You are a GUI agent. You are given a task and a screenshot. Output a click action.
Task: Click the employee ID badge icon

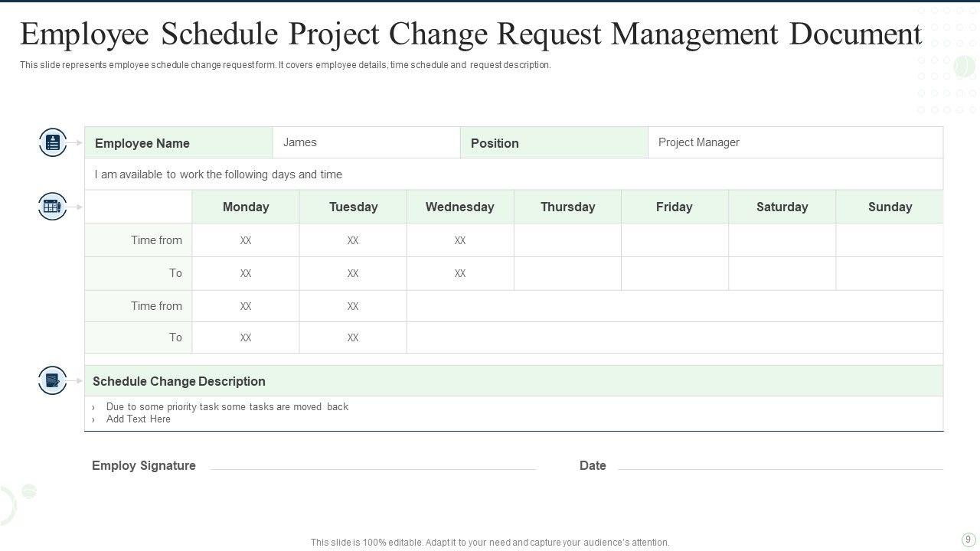53,142
